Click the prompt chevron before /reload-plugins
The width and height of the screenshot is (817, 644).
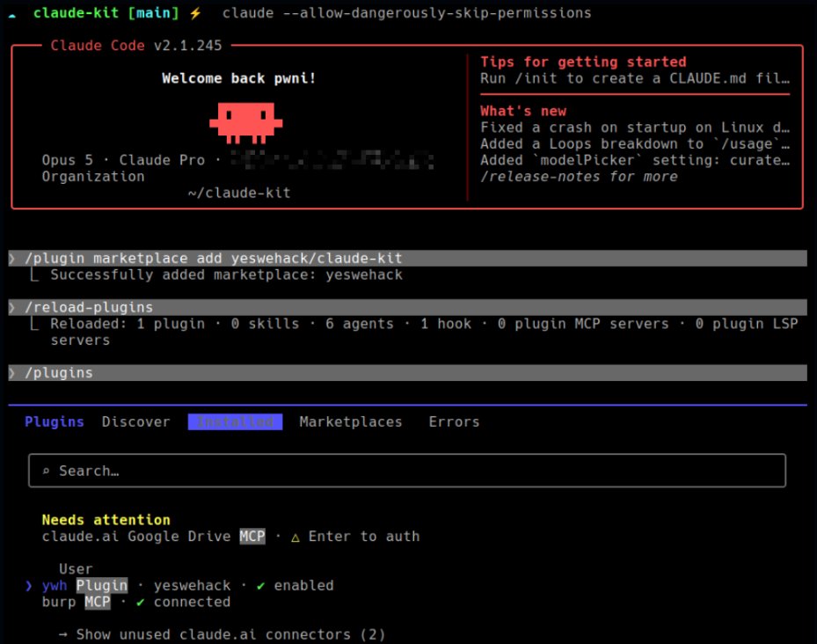coord(12,307)
